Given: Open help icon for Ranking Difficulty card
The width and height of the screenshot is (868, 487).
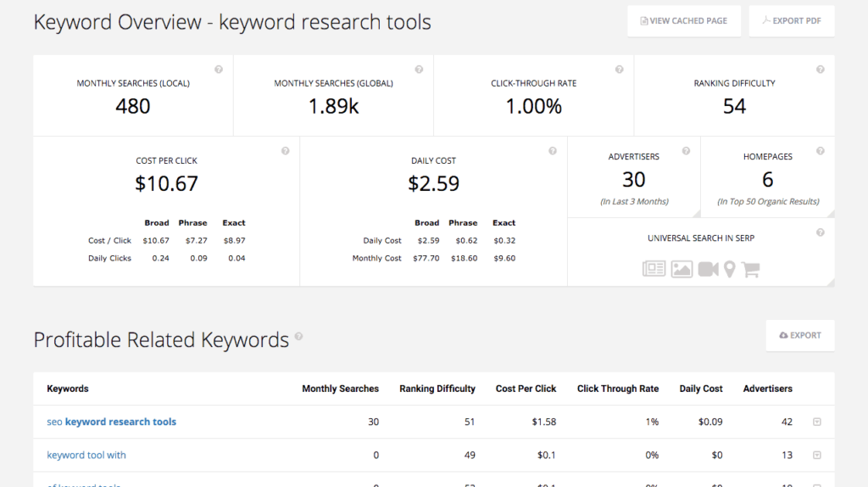Looking at the screenshot, I should (x=821, y=70).
